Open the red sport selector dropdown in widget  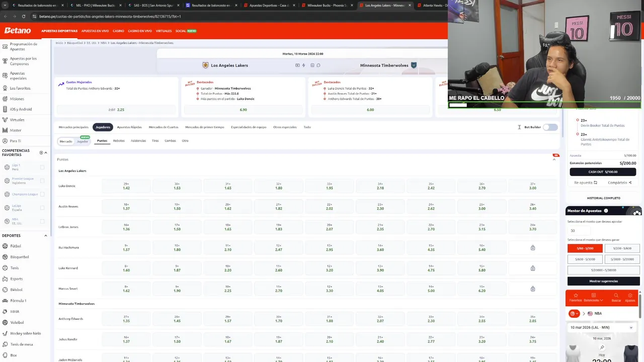(574, 313)
